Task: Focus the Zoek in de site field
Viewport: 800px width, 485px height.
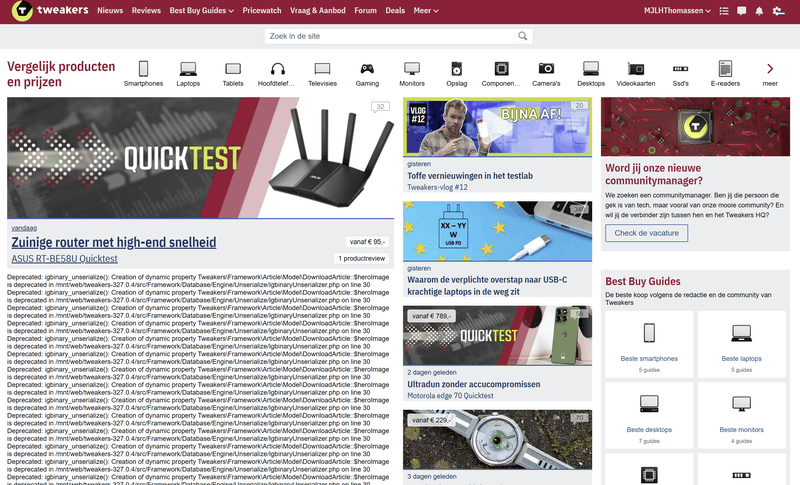Action: [390, 36]
